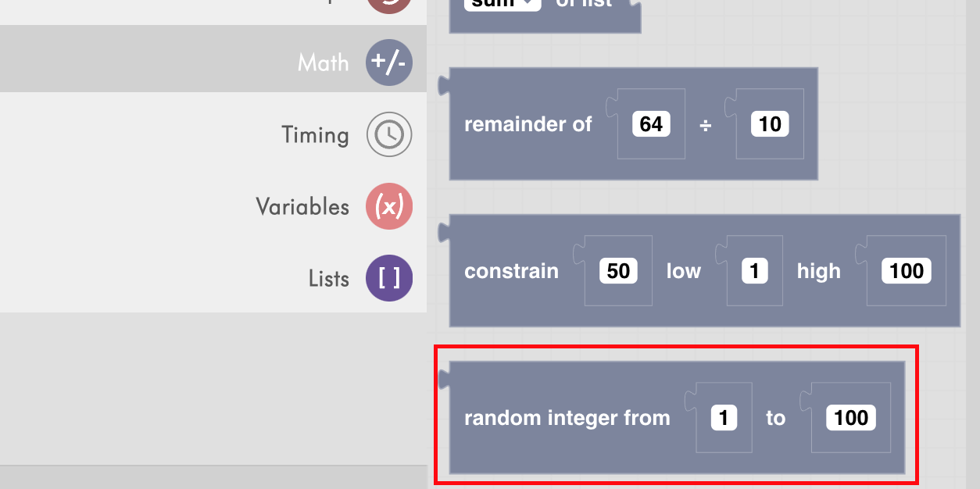The height and width of the screenshot is (489, 980).
Task: Click the Variables (x) icon
Action: [x=389, y=207]
